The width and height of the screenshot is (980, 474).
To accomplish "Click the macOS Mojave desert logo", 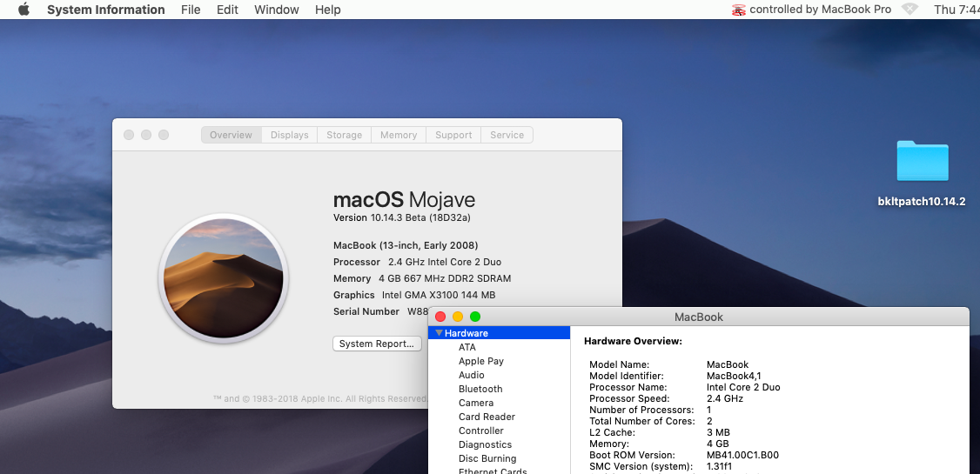I will 223,278.
